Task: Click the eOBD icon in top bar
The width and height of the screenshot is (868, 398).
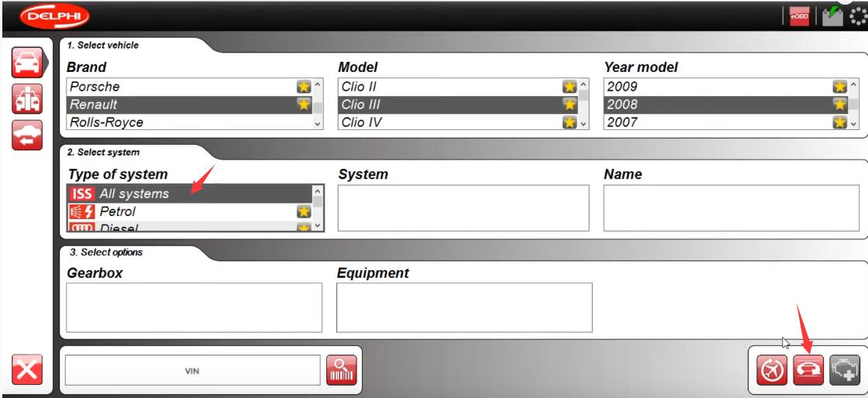Action: pyautogui.click(x=799, y=16)
